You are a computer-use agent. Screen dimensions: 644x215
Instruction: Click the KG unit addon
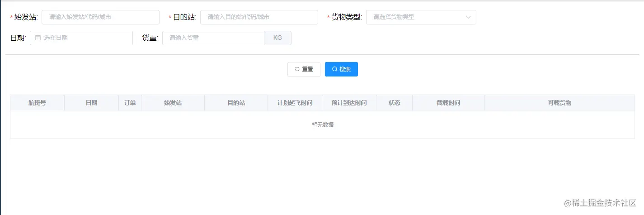tap(277, 38)
